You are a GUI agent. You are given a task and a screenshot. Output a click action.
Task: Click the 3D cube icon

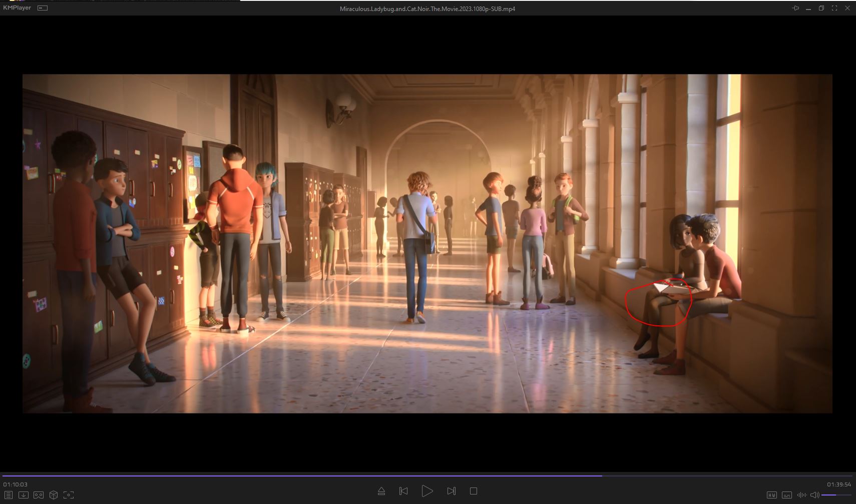tap(54, 495)
